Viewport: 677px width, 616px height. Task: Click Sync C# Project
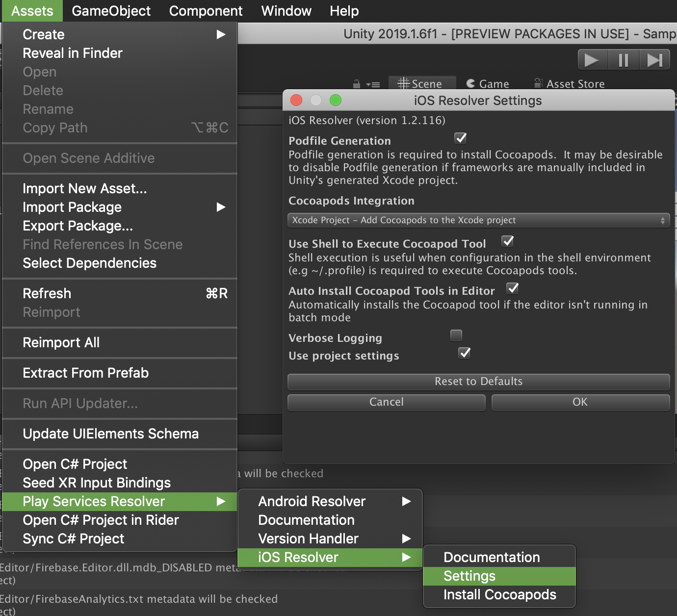tap(120, 539)
